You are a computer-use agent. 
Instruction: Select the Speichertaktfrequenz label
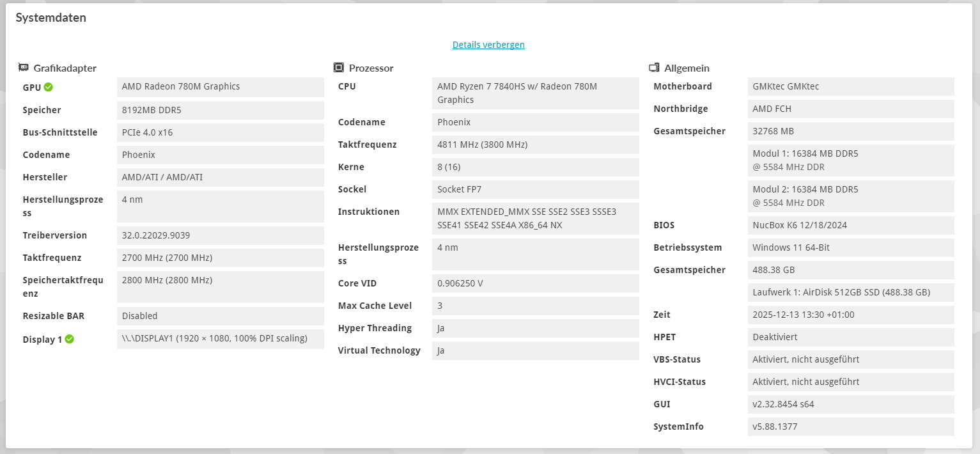(x=63, y=287)
